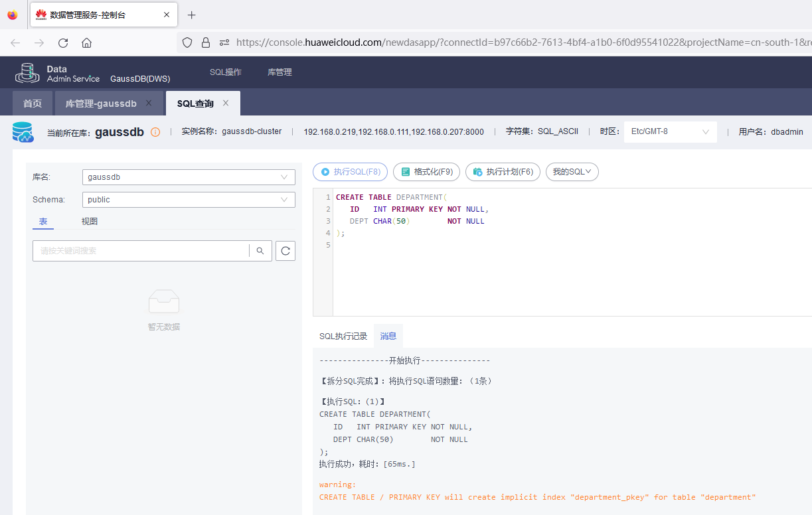Open the 消息 tab
The height and width of the screenshot is (515, 812).
[x=388, y=336]
